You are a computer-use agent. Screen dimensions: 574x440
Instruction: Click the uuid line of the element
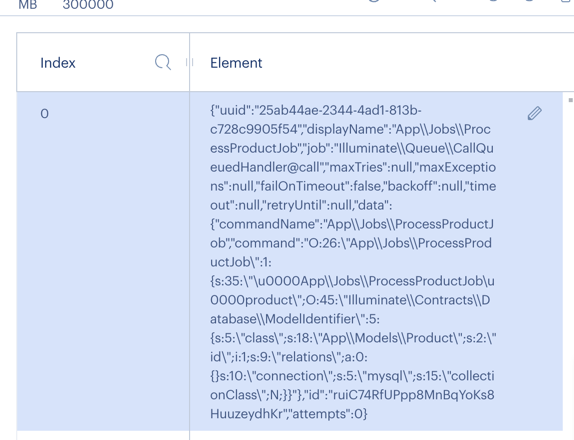click(316, 110)
